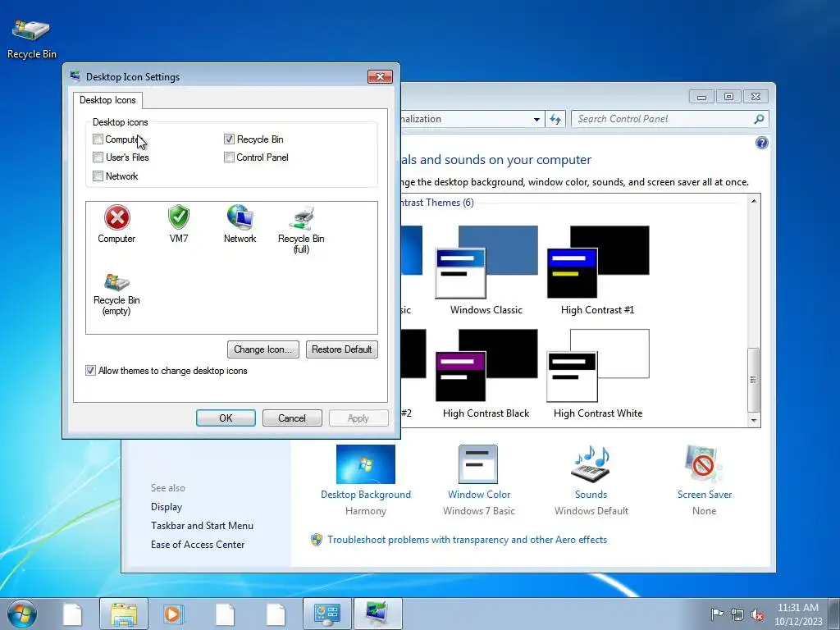Viewport: 840px width, 630px height.
Task: Click shield icon beside Troubleshoot link
Action: tap(317, 540)
